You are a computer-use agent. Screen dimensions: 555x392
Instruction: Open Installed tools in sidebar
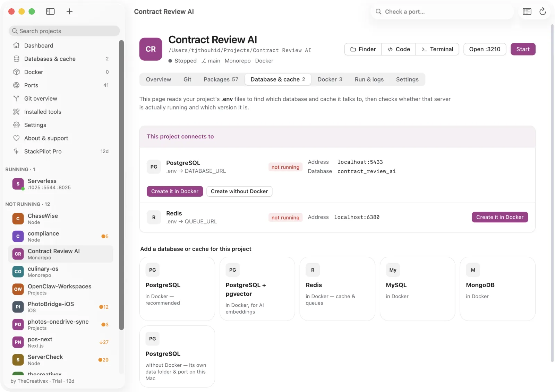click(61, 111)
